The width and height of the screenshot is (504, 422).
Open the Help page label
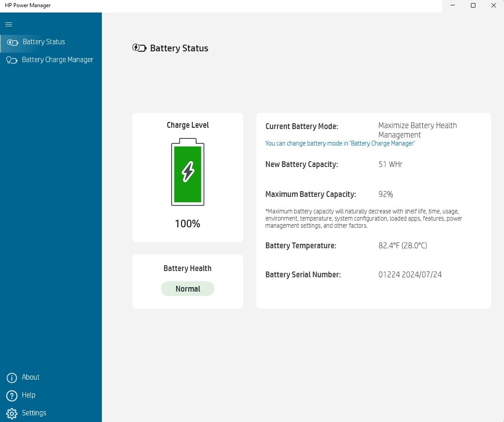coord(29,395)
